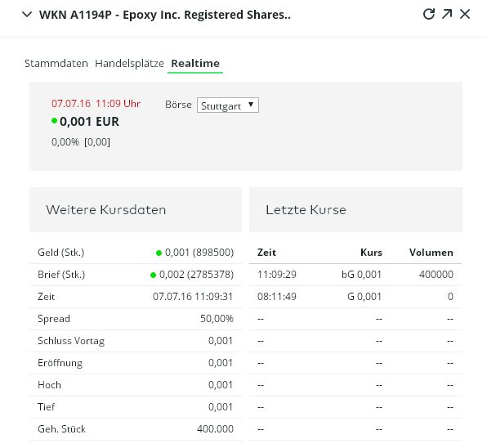This screenshot has height=448, width=487.
Task: Click the Geh. Stück value 400.000
Action: click(x=215, y=428)
